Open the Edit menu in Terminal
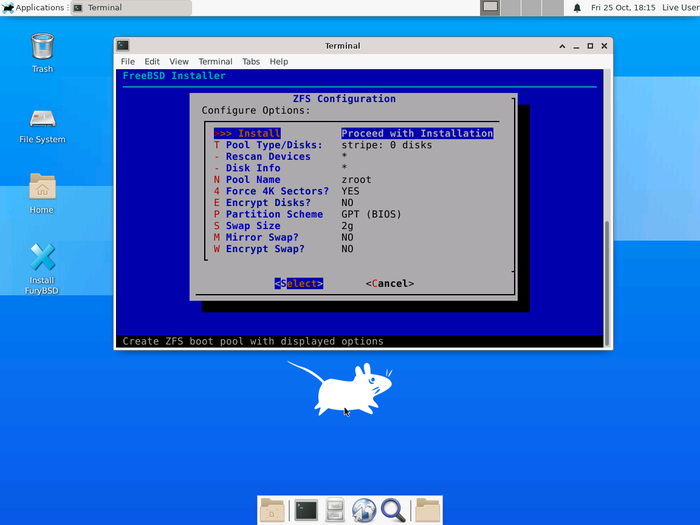The image size is (700, 525). point(152,62)
